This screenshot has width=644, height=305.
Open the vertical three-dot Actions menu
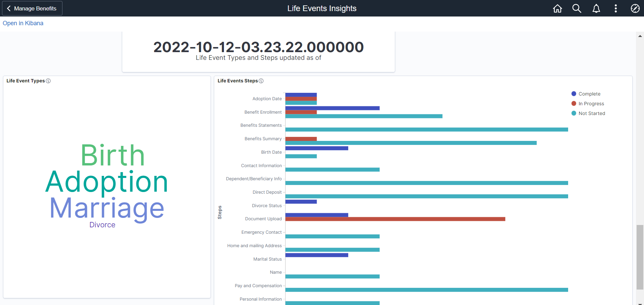[616, 8]
